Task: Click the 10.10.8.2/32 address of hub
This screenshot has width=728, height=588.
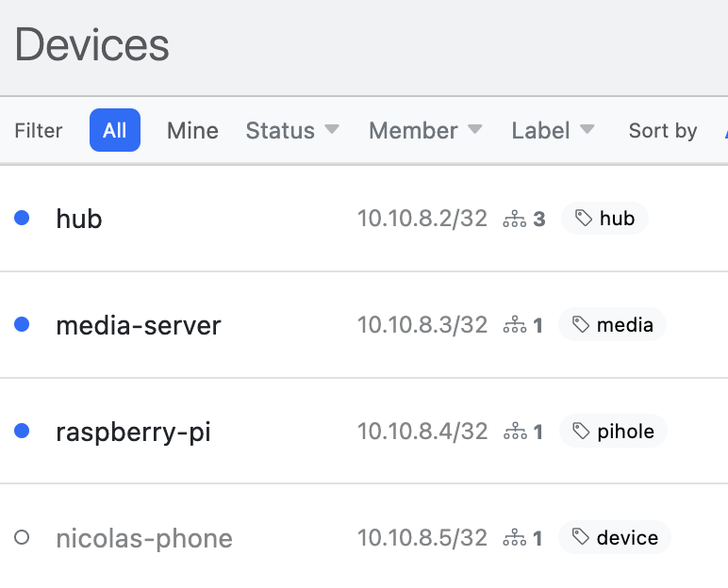Action: pos(422,218)
